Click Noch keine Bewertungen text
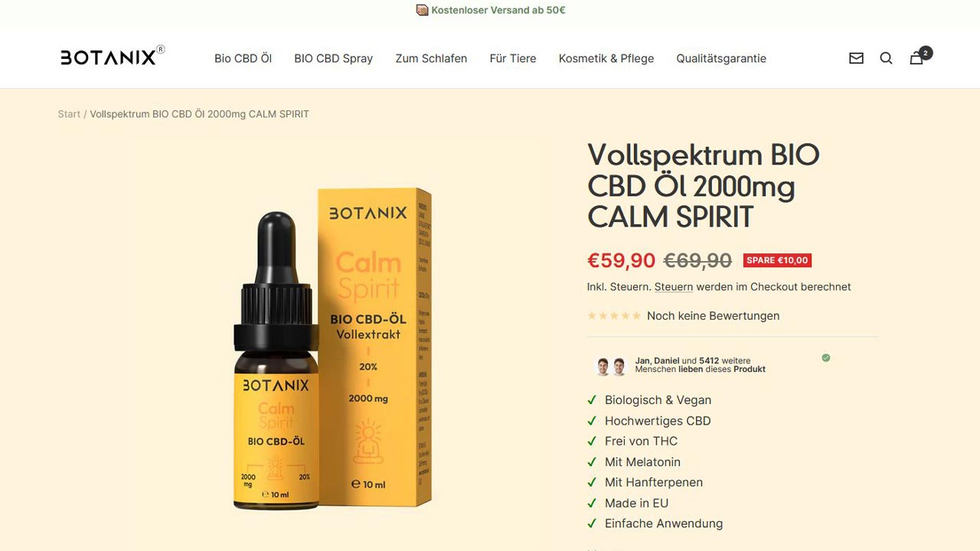This screenshot has height=551, width=980. coord(713,316)
